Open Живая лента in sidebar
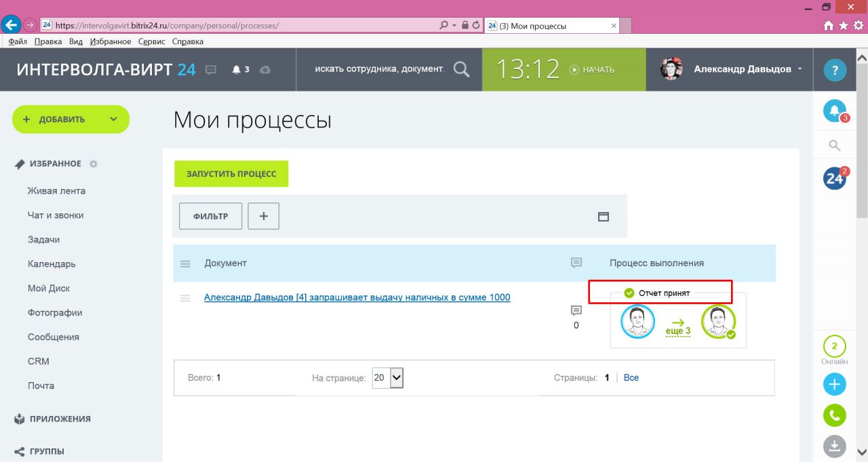The width and height of the screenshot is (868, 462). 56,191
